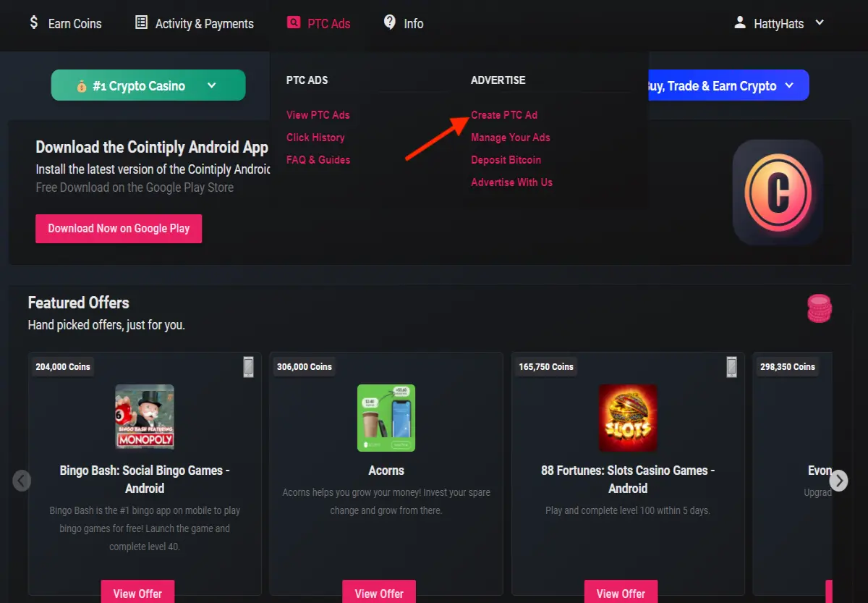Viewport: 868px width, 603px height.
Task: Click the Bingo Bash Monopoly thumbnail
Action: (x=145, y=417)
